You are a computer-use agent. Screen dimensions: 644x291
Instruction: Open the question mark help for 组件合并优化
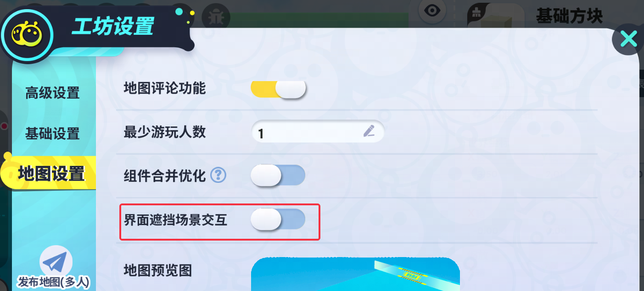(218, 175)
